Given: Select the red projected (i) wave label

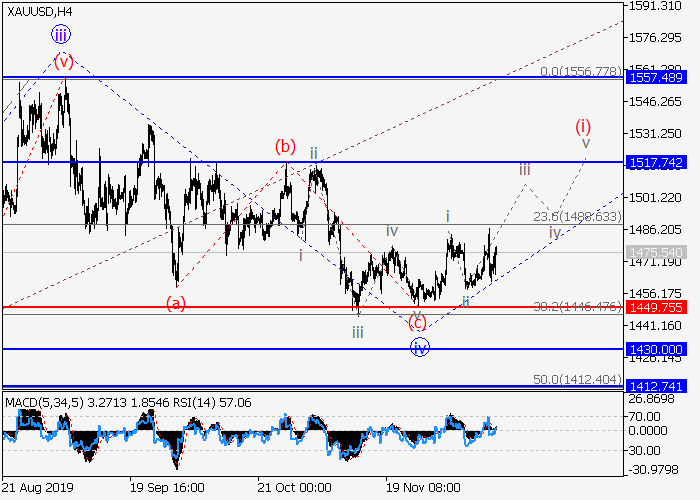Looking at the screenshot, I should click(583, 126).
